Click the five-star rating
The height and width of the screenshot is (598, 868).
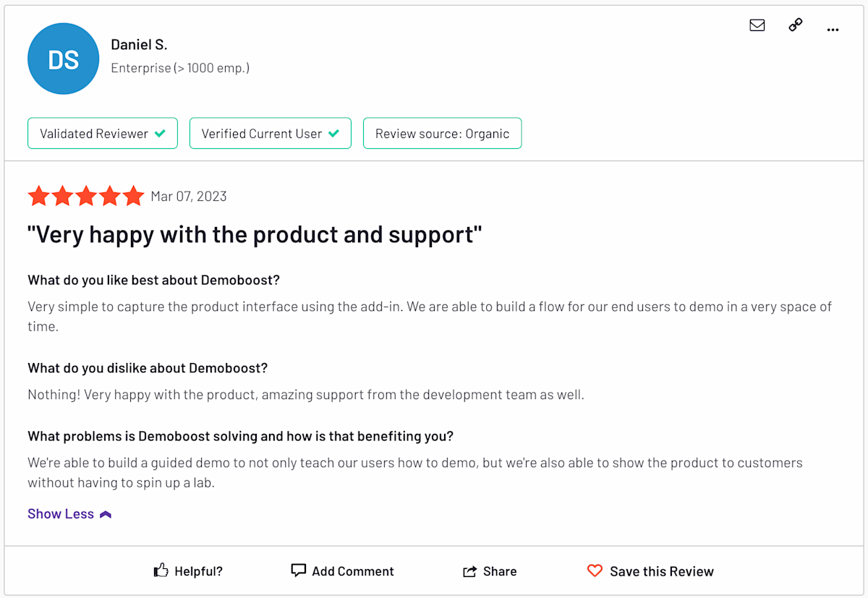pos(85,196)
